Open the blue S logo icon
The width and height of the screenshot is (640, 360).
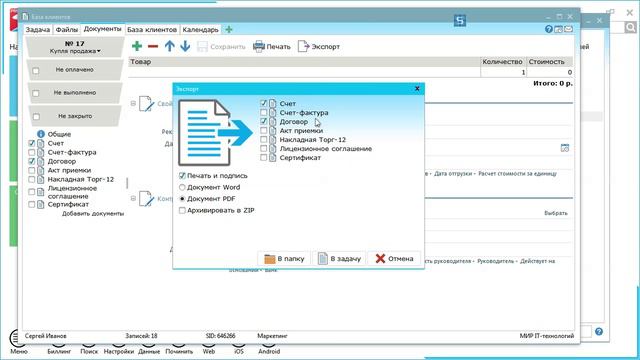pos(460,20)
